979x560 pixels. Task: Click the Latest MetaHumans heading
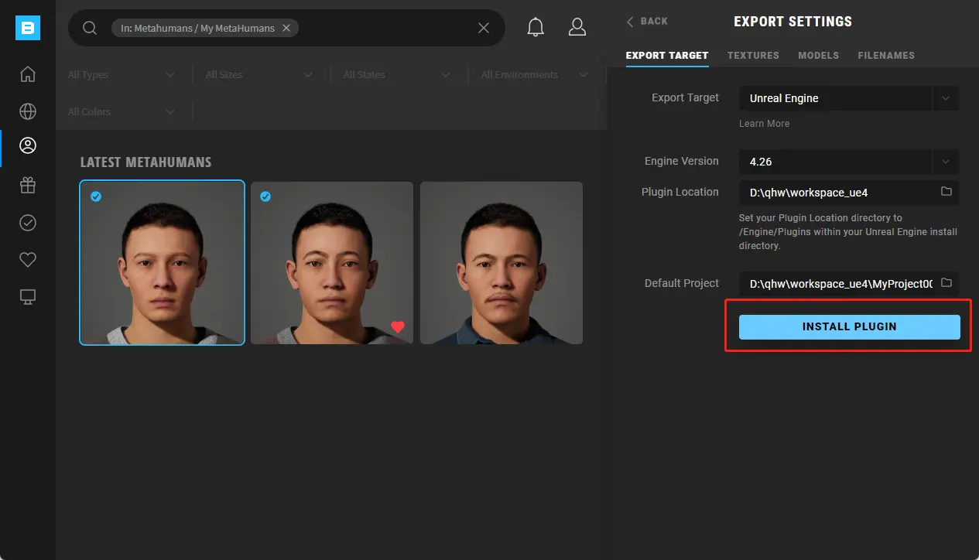pos(145,162)
